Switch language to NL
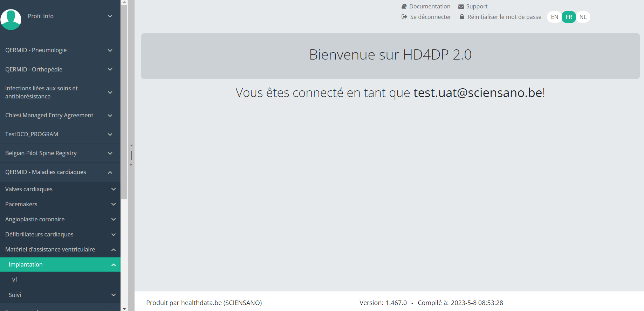Image resolution: width=644 pixels, height=311 pixels. (583, 17)
